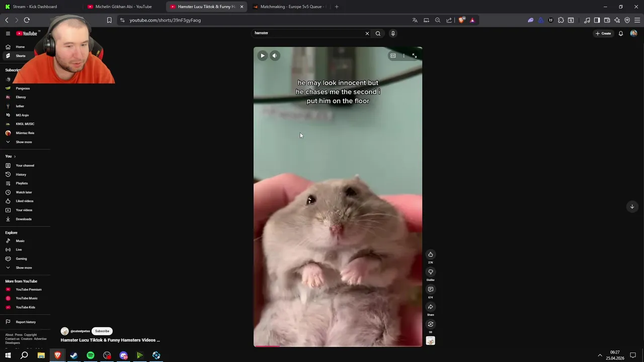Open the @cutestpetss channel avatar
Screen dimensions: 644x362
[64, 331]
